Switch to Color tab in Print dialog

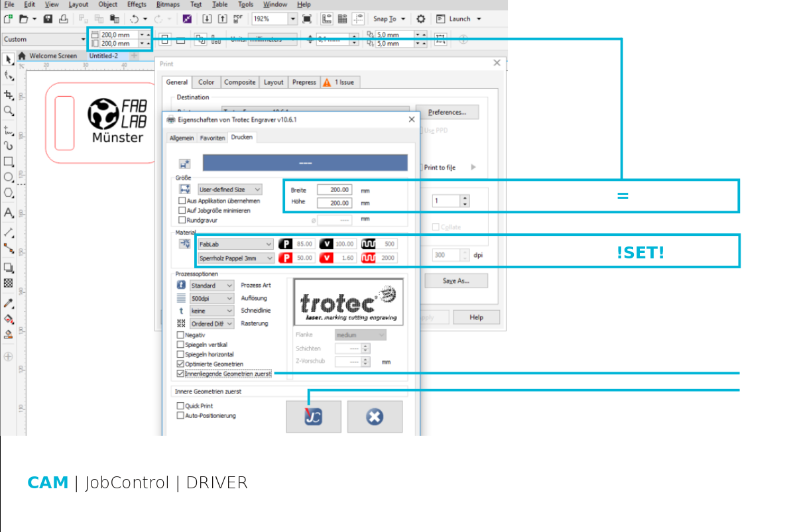point(206,82)
